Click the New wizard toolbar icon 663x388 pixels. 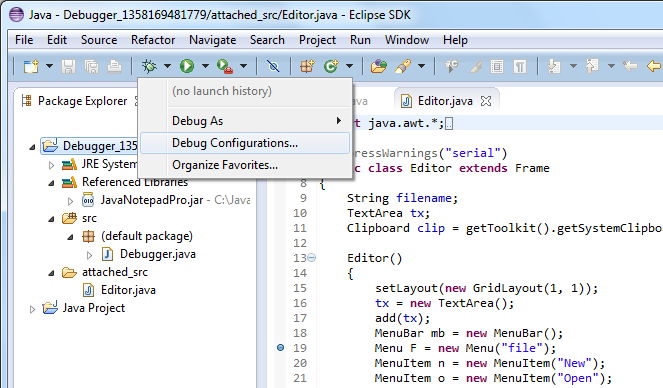31,66
